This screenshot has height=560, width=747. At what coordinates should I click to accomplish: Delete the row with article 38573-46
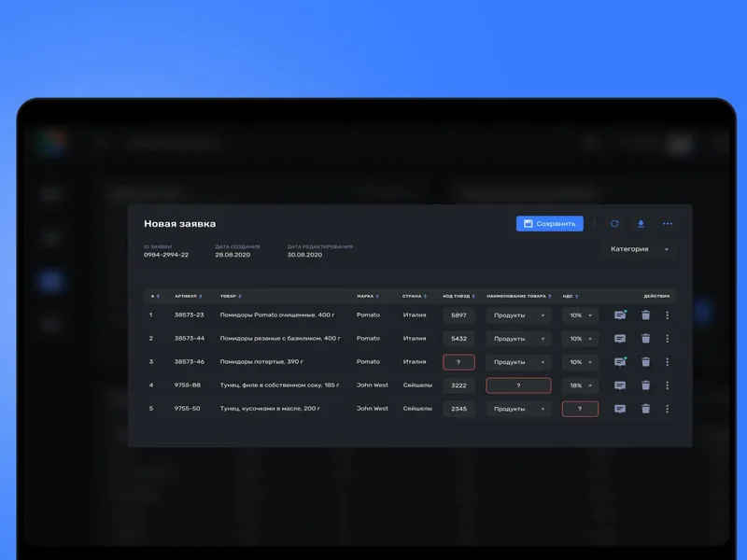click(x=645, y=362)
